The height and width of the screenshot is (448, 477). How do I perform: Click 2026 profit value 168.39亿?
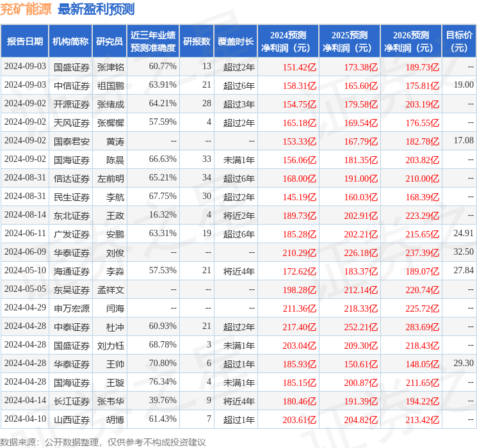pyautogui.click(x=423, y=197)
